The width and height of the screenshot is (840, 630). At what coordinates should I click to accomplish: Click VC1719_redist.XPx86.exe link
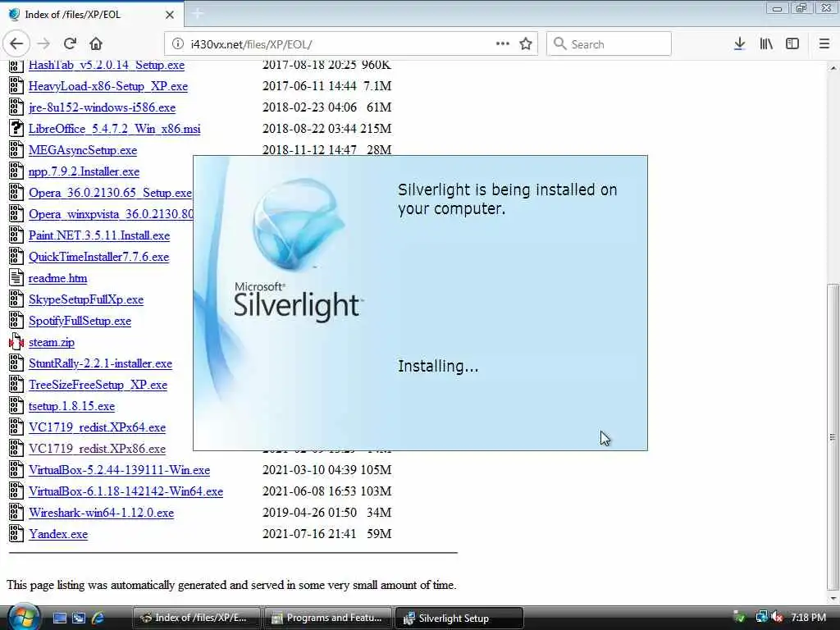[x=97, y=449]
